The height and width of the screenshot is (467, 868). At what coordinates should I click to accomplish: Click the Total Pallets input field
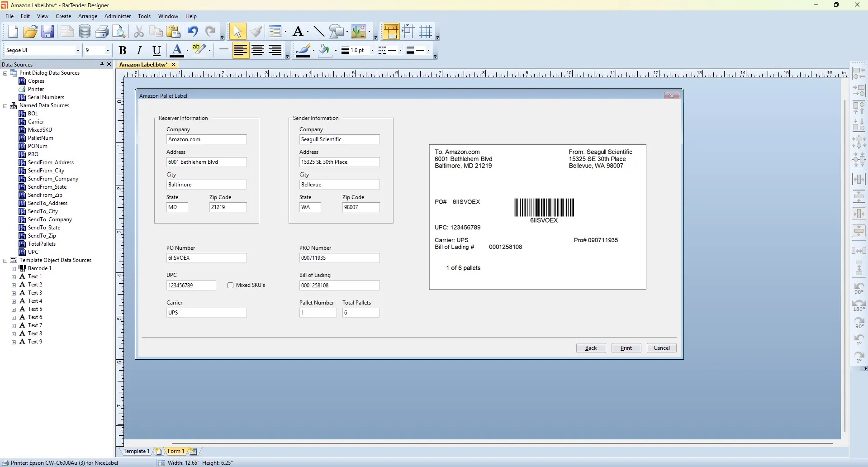coord(360,313)
